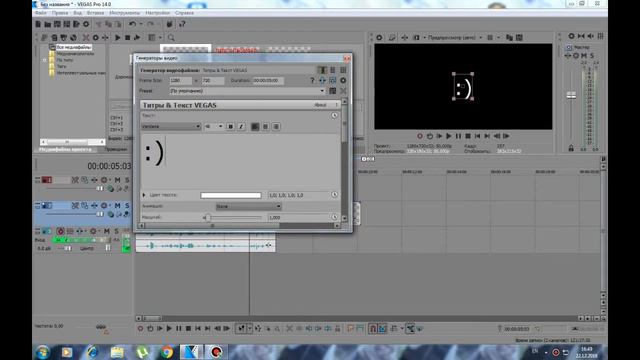This screenshot has width=640, height=360.
Task: Click the Duration timecode field
Action: (x=268, y=80)
